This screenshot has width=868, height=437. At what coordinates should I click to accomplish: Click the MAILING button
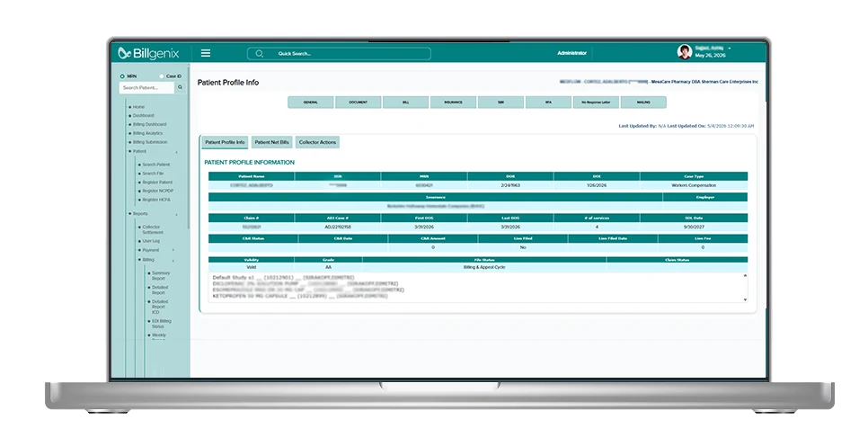[643, 103]
